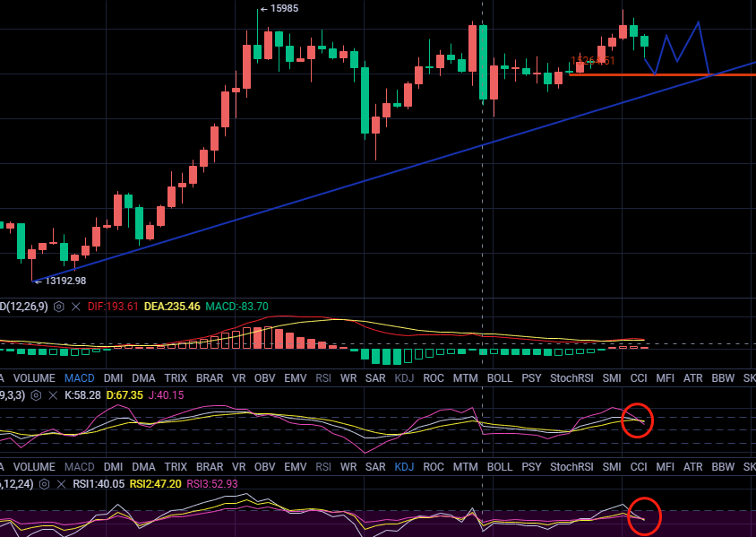Select StochRSI in the row under MACD chart
Viewport: 756px width, 537px height.
tap(571, 378)
